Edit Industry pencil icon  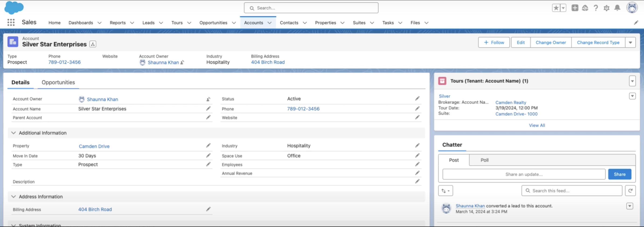(x=417, y=146)
